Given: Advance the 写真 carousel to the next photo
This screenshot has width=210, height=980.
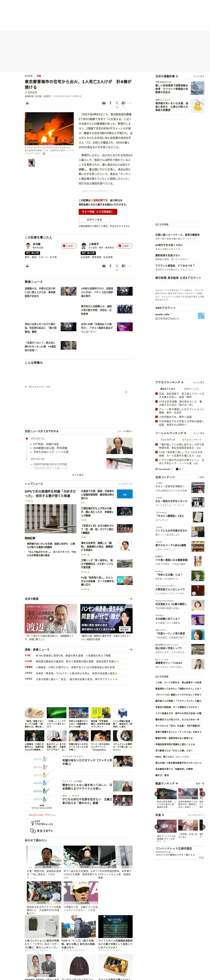Looking at the screenshot, I should (203, 827).
